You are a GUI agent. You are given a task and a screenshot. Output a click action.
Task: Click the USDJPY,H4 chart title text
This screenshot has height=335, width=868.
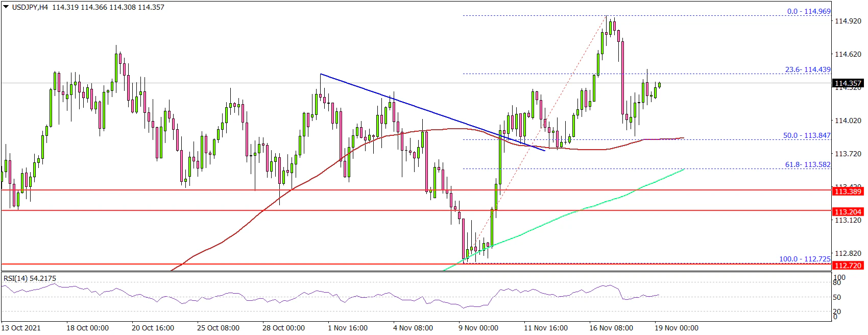click(30, 7)
